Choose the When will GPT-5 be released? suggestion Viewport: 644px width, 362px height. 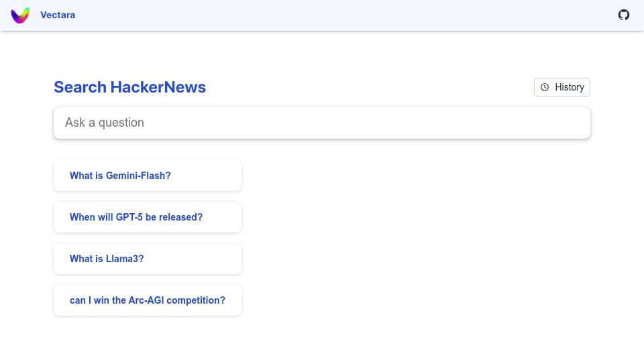coord(148,217)
